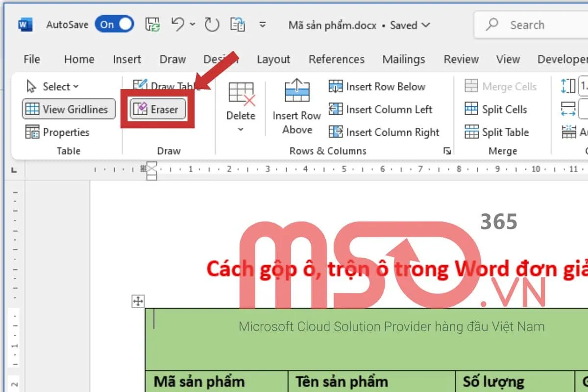The width and height of the screenshot is (588, 392).
Task: Split Cells in the table
Action: (496, 109)
